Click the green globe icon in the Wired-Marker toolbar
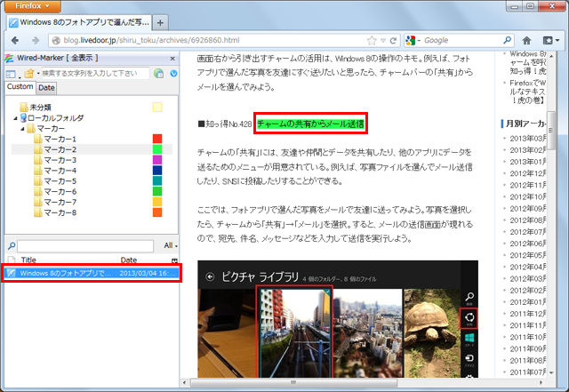Image resolution: width=569 pixels, height=392 pixels. 158,73
